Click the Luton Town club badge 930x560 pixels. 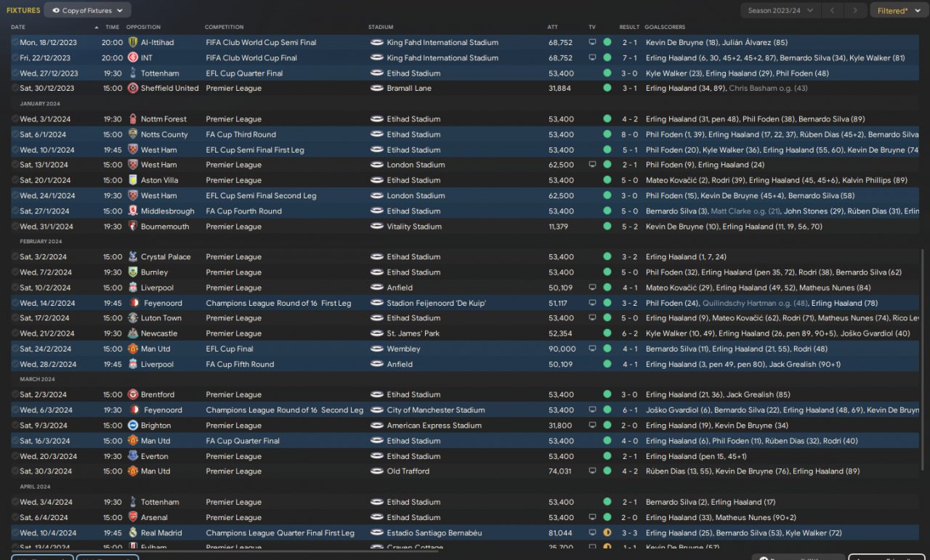[133, 318]
